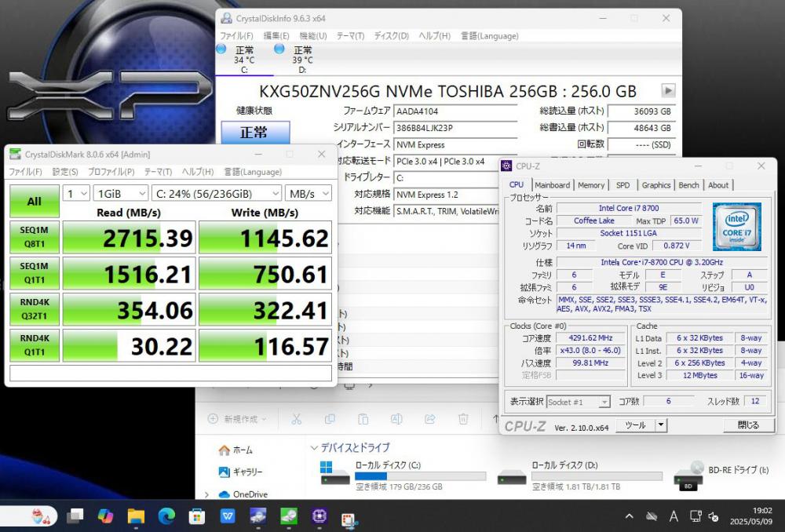Click total host reads value 36093 GB
This screenshot has width=785, height=532.
pyautogui.click(x=641, y=111)
